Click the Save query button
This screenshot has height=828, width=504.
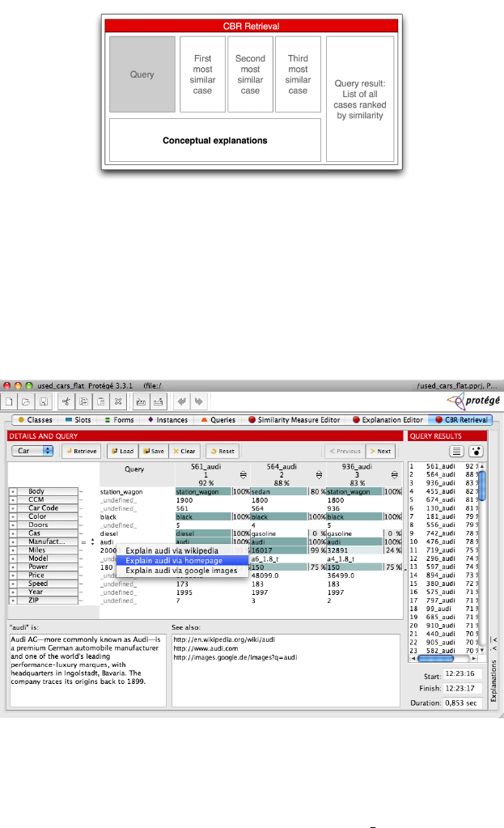[154, 451]
